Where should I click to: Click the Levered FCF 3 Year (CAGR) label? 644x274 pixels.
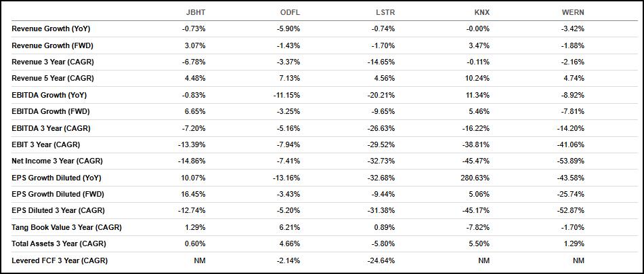point(60,260)
